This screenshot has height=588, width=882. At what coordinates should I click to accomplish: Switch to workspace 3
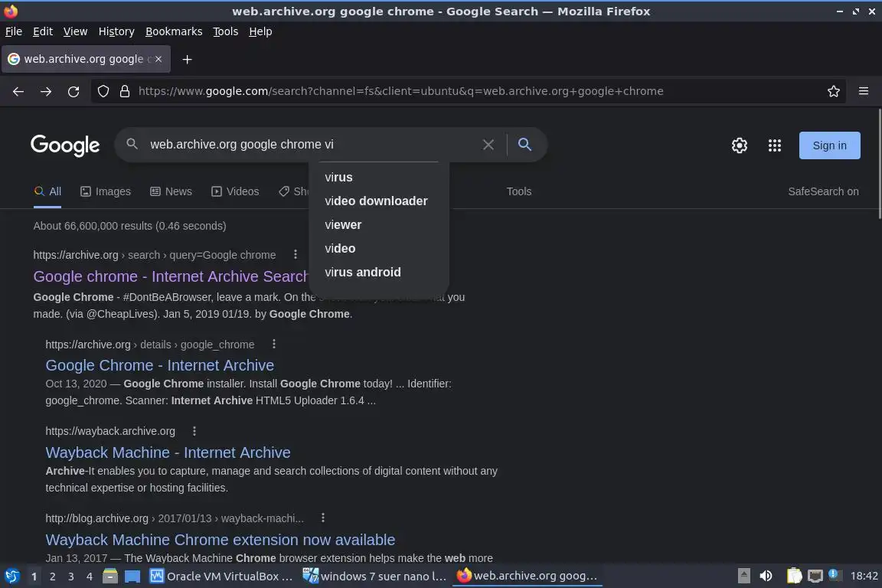(71, 577)
